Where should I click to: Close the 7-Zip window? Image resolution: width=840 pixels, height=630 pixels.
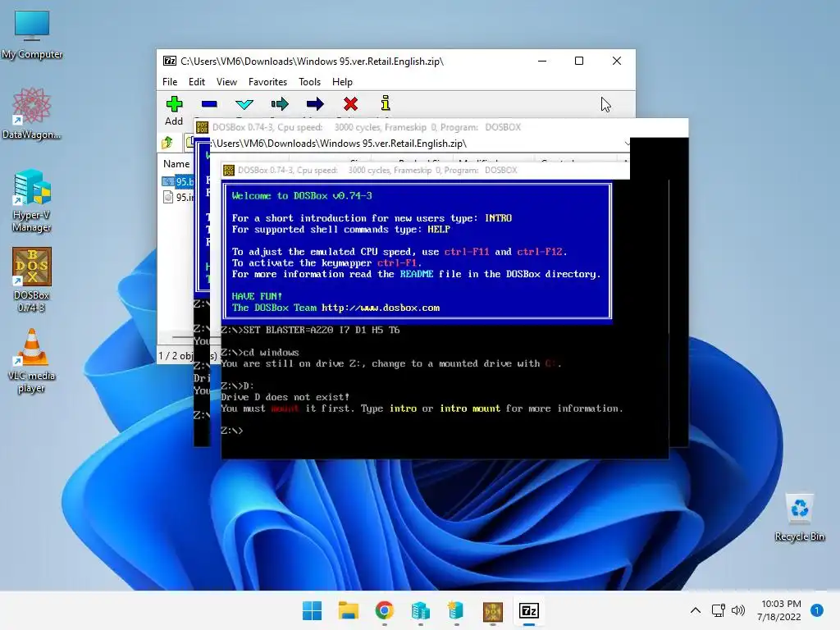[617, 61]
